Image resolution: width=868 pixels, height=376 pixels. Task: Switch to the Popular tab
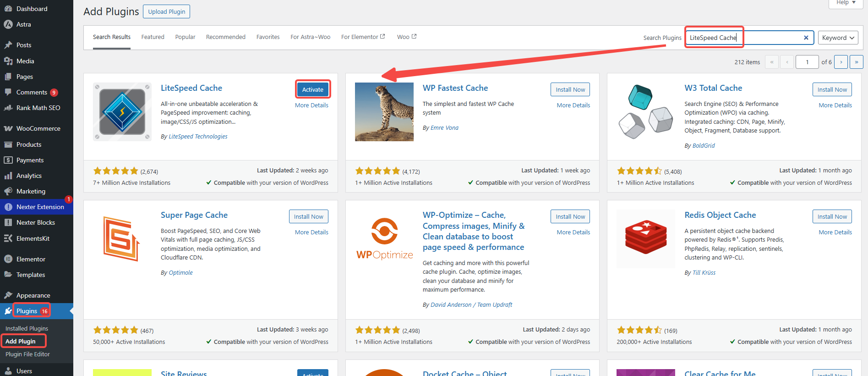click(x=185, y=37)
